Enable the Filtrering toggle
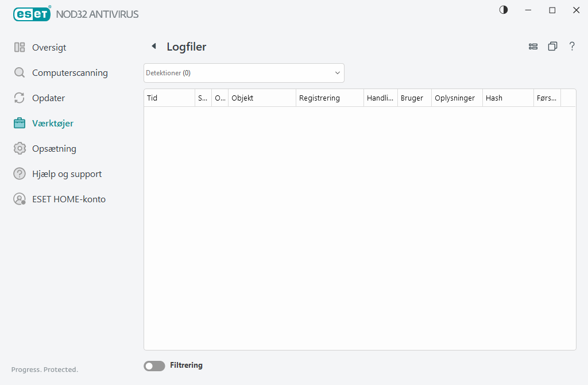 [154, 365]
